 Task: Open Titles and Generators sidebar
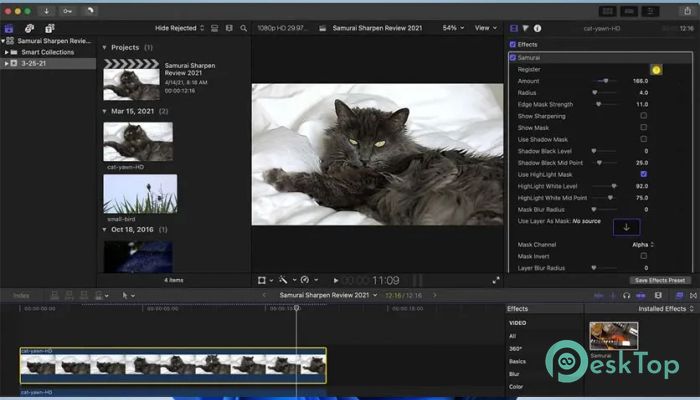coord(50,29)
